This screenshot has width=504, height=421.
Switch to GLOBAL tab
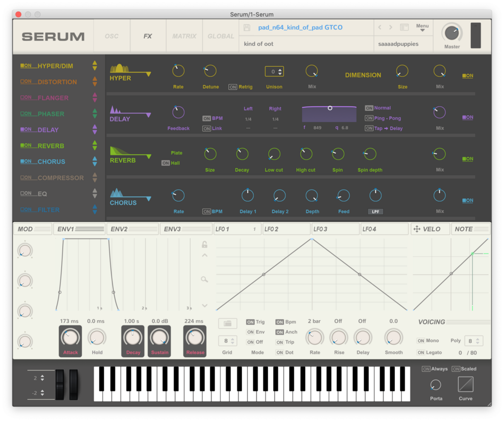pyautogui.click(x=221, y=36)
